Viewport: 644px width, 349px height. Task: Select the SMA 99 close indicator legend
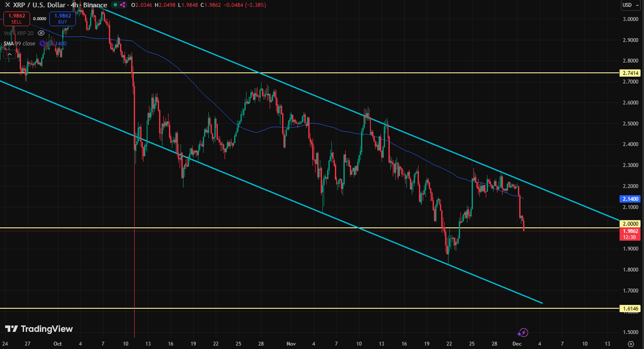(x=19, y=43)
